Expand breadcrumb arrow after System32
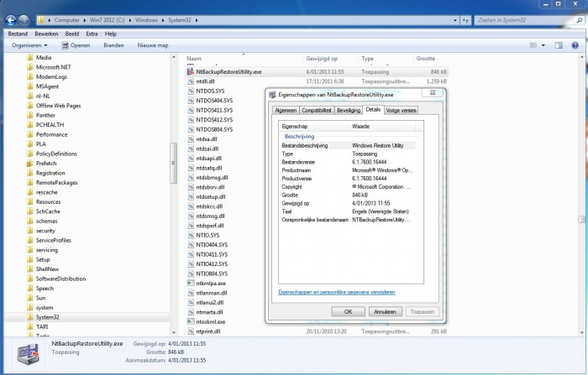The height and width of the screenshot is (375, 588). [x=196, y=20]
